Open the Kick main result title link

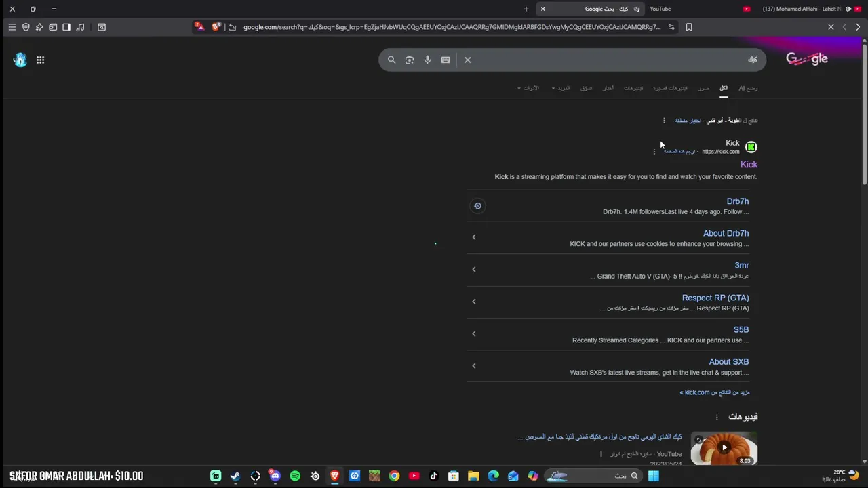pyautogui.click(x=749, y=165)
